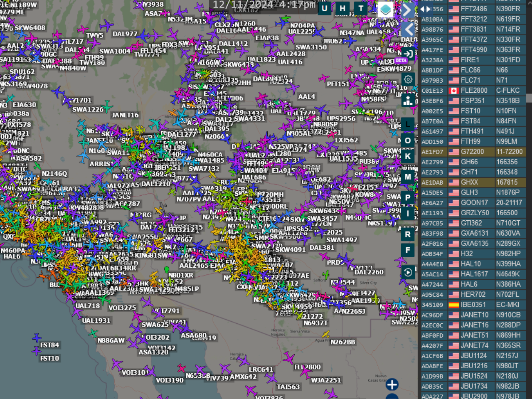The height and width of the screenshot is (399, 532).
Task: Click the US flag in the GH66 row
Action: [x=453, y=162]
